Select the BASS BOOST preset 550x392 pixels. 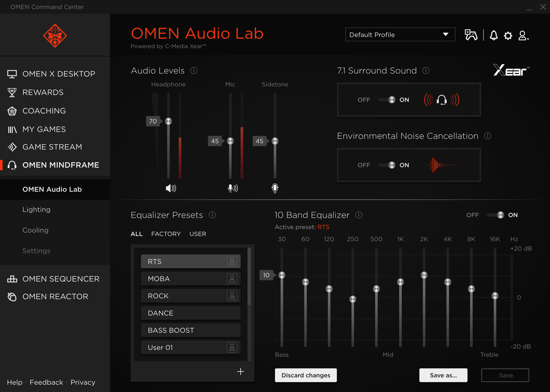(191, 330)
